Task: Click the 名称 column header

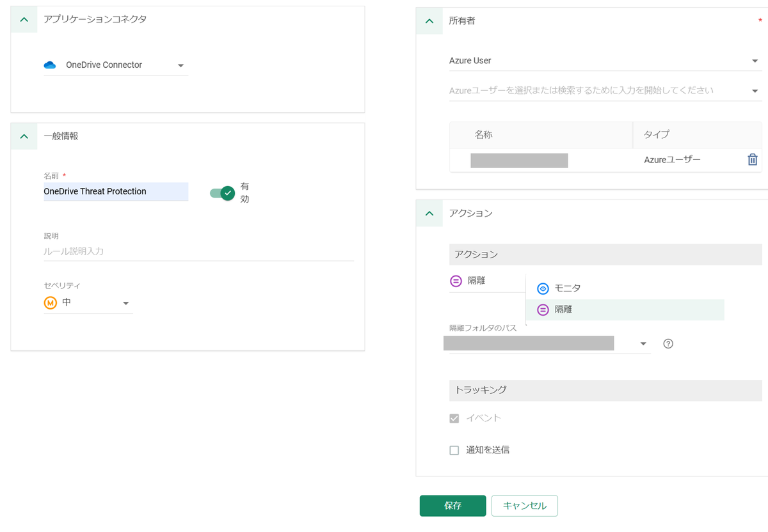Action: coord(541,135)
